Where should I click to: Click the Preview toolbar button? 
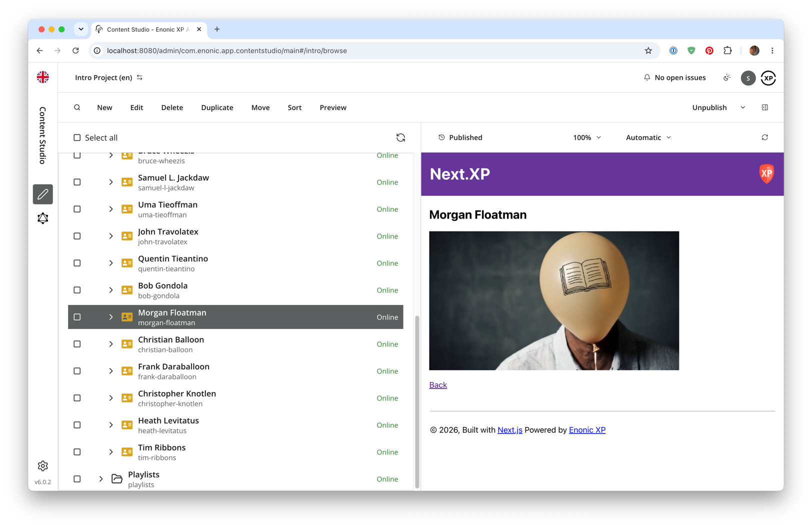333,107
